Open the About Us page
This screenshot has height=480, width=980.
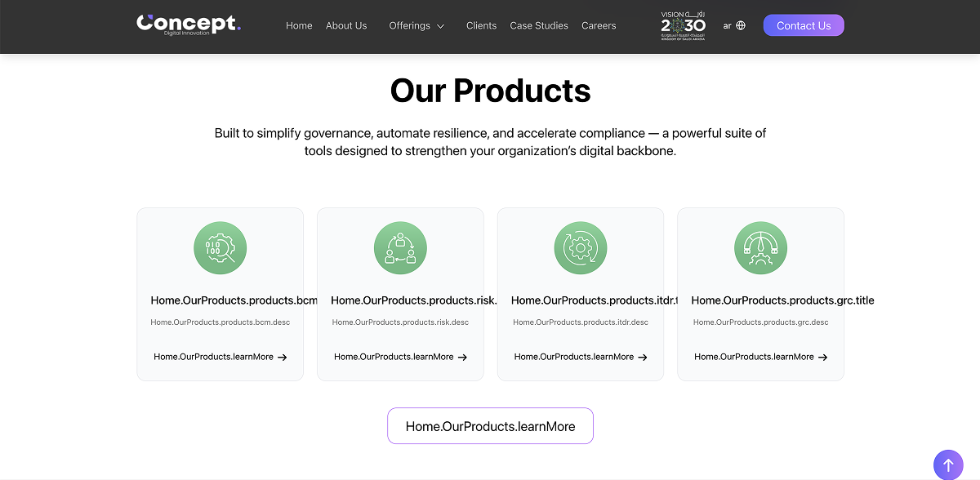tap(346, 25)
